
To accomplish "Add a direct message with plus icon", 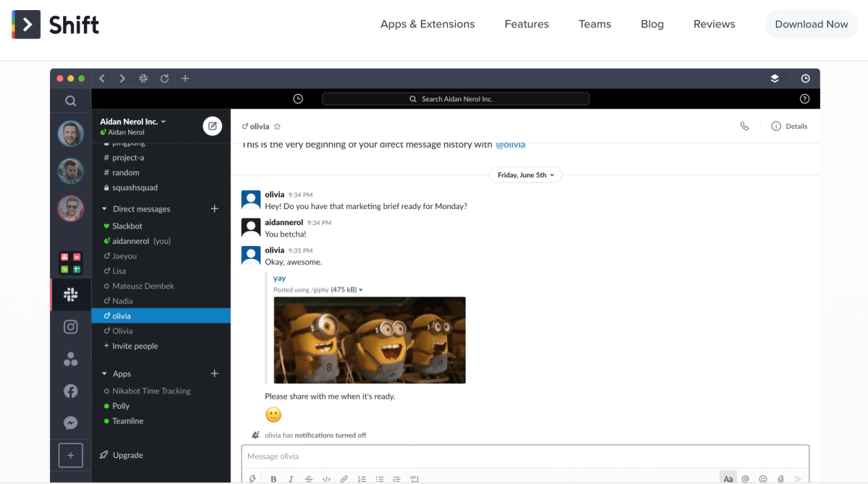I will click(214, 208).
